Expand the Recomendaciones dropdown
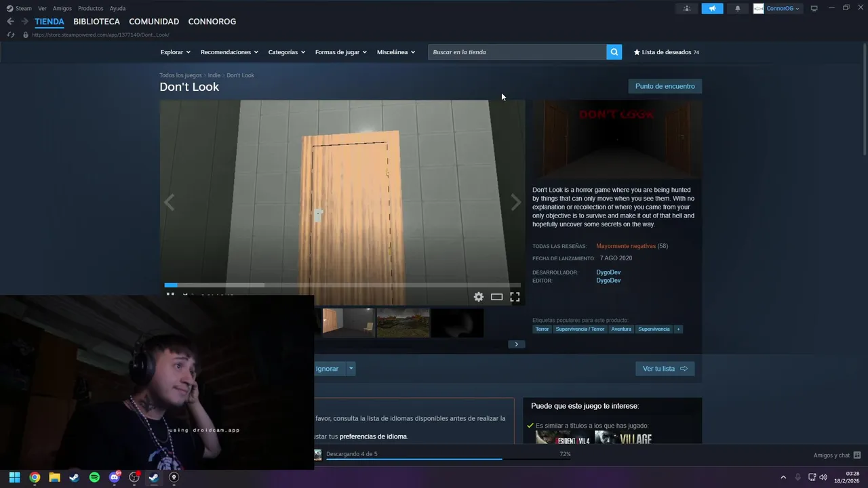 tap(229, 52)
